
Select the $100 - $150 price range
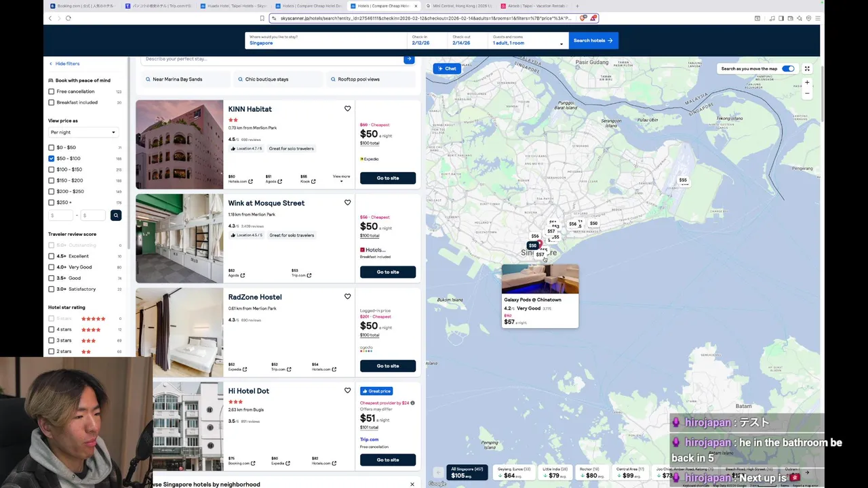[51, 169]
